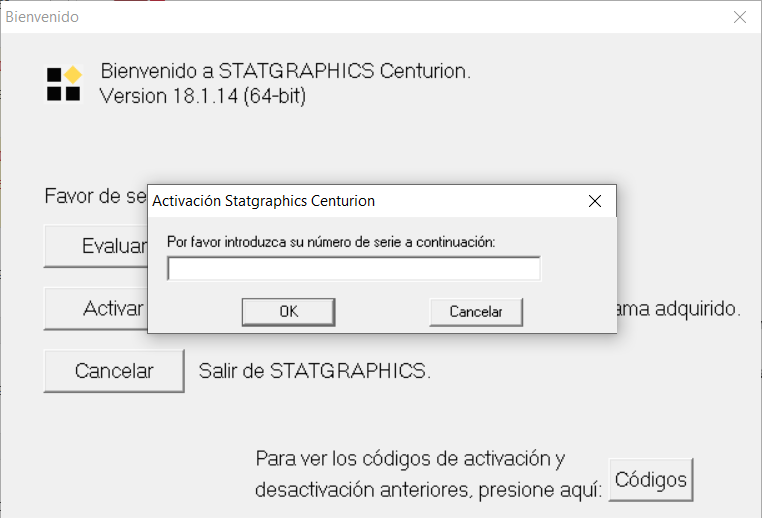Click the Version 18.1.14 (64-bit) text
The width and height of the screenshot is (762, 518).
point(203,96)
